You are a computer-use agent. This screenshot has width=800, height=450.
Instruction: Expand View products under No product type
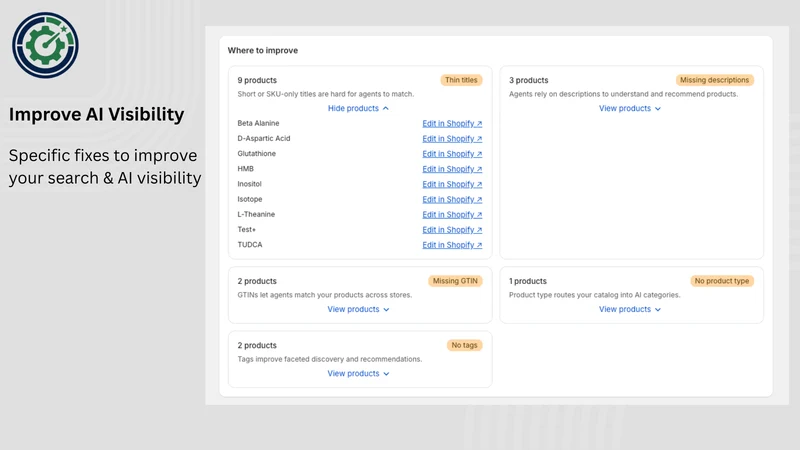630,309
